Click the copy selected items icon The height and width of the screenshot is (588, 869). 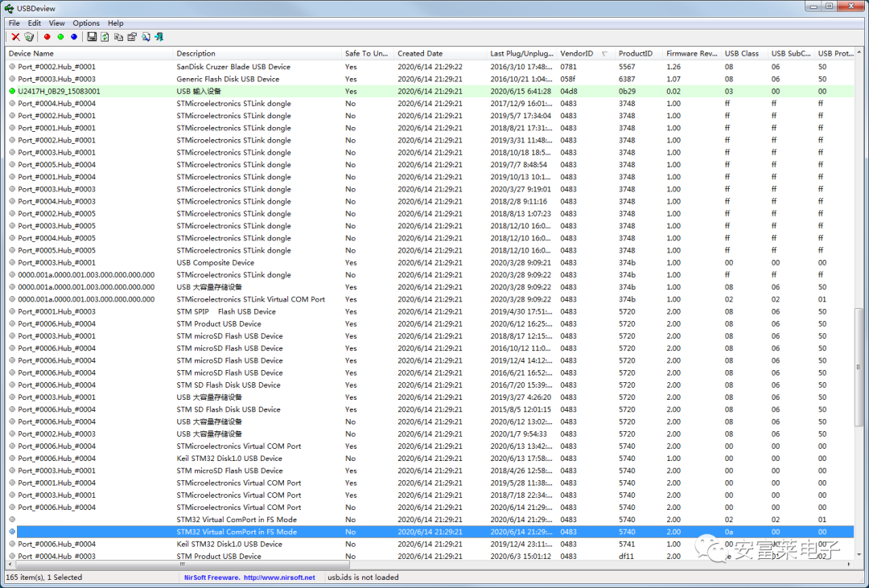click(x=118, y=37)
